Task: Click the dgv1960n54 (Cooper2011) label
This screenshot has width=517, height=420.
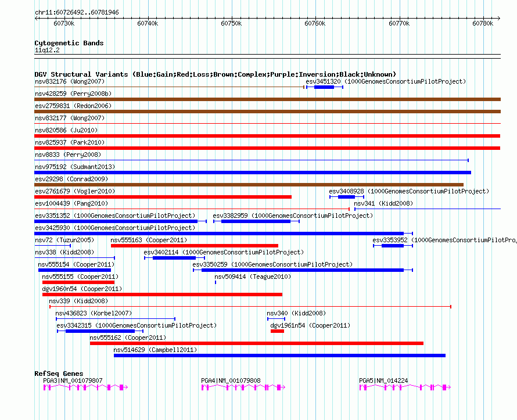Action: [82, 289]
